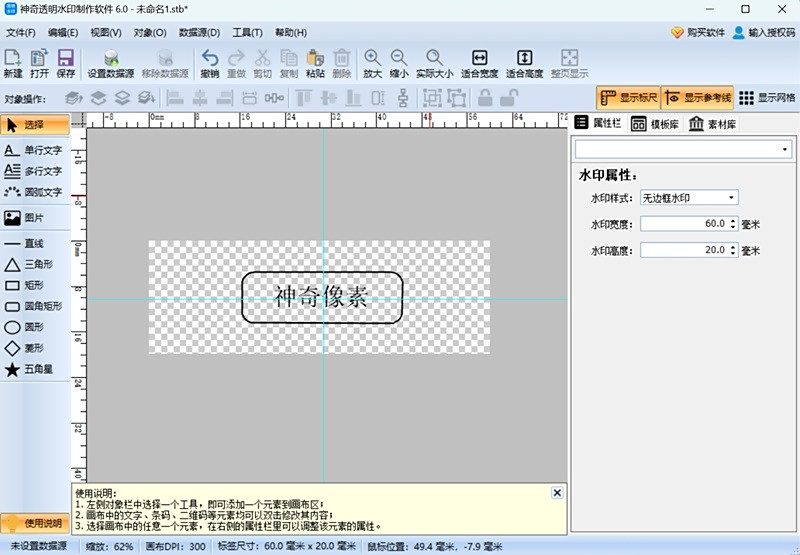800x555 pixels.
Task: Click the 适合高度 fit height icon
Action: (524, 64)
